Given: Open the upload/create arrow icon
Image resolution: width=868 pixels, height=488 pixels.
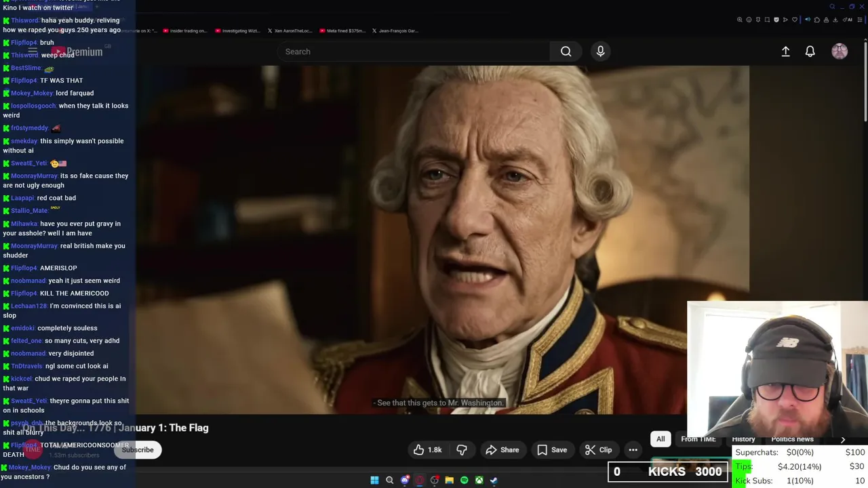Looking at the screenshot, I should pos(785,52).
